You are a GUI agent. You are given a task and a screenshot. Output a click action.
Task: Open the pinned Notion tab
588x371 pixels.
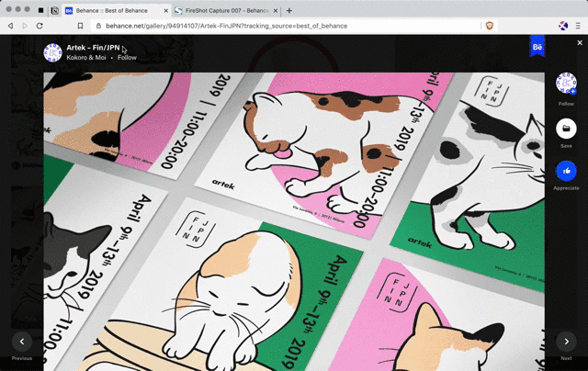click(x=55, y=10)
